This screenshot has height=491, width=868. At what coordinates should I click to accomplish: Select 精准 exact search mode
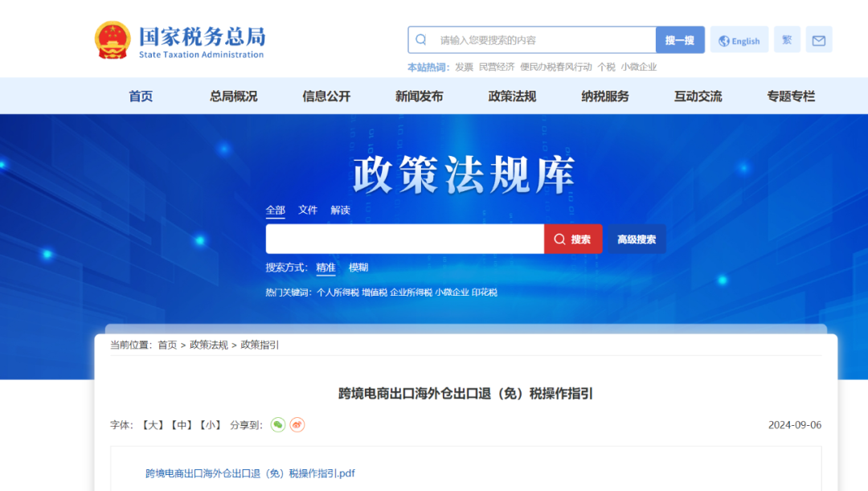pyautogui.click(x=325, y=268)
